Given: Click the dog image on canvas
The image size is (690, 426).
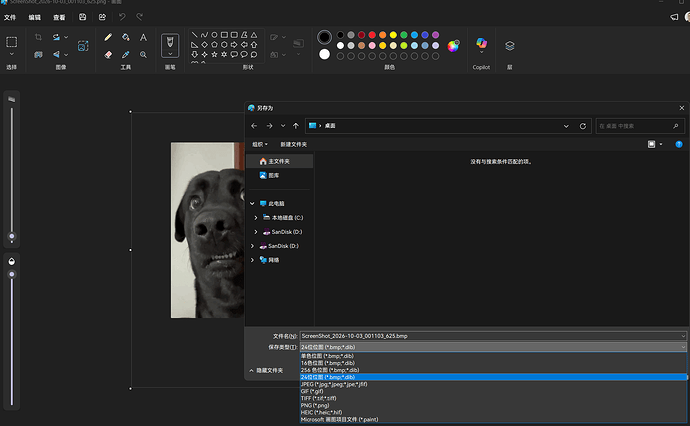Looking at the screenshot, I should click(207, 230).
